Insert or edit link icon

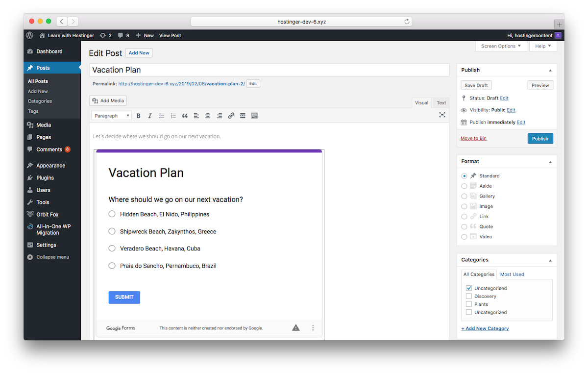point(231,116)
